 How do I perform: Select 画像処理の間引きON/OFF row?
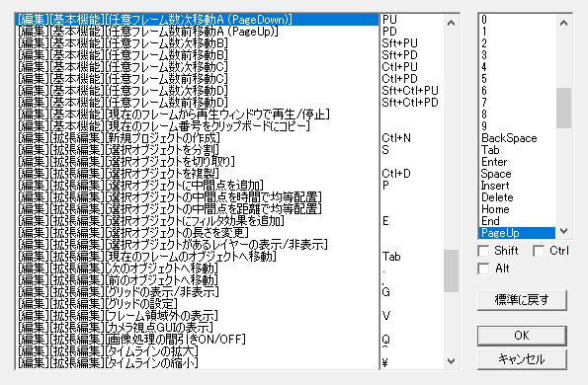197,340
